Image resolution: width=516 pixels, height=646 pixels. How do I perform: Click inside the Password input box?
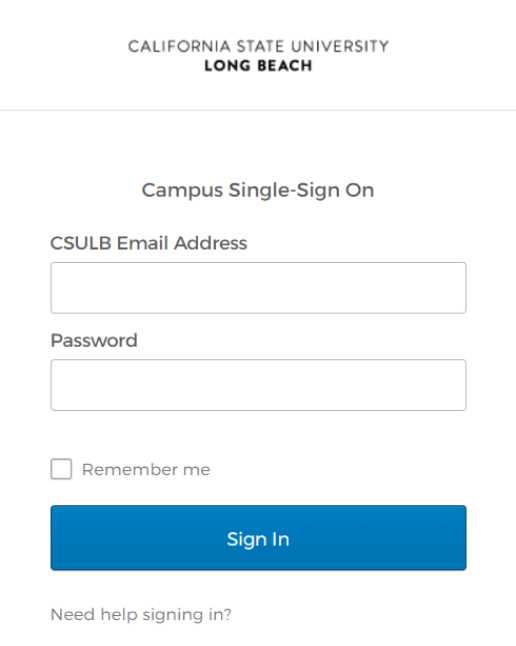258,385
